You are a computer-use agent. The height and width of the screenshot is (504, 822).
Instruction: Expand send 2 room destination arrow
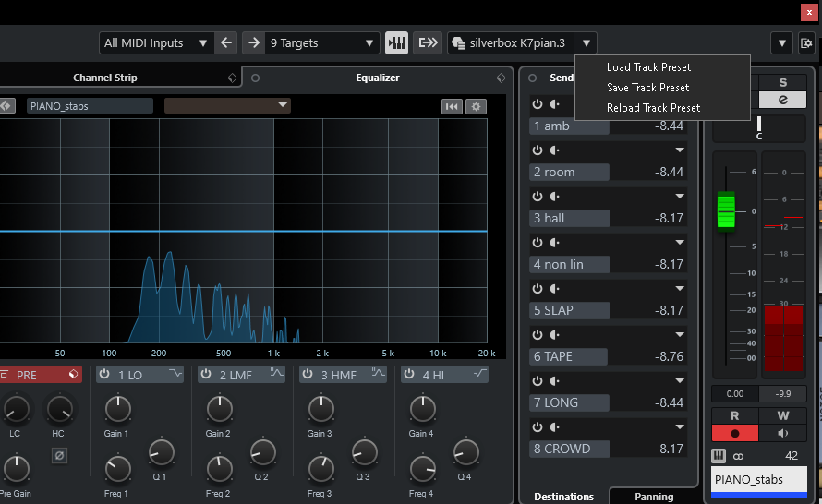(x=680, y=150)
